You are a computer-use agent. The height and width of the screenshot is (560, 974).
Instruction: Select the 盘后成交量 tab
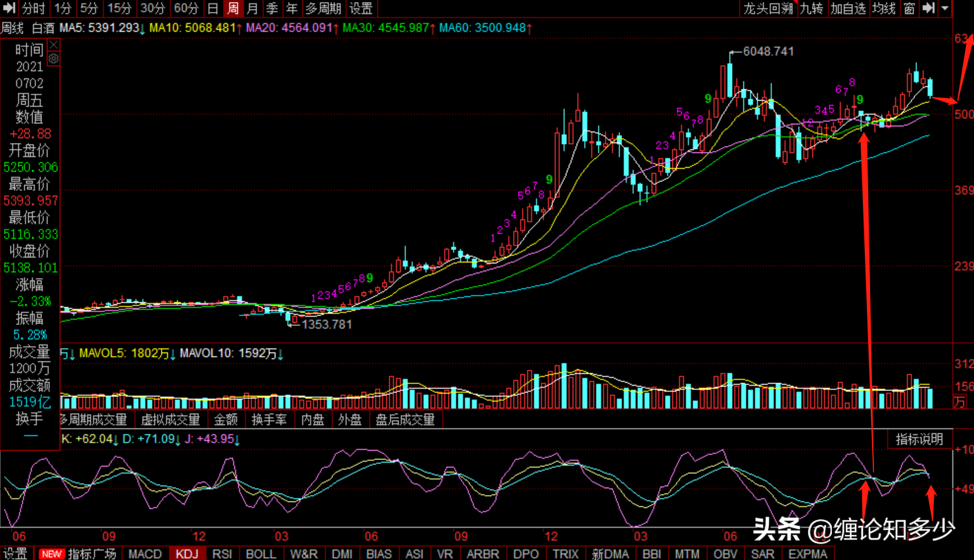coord(405,419)
